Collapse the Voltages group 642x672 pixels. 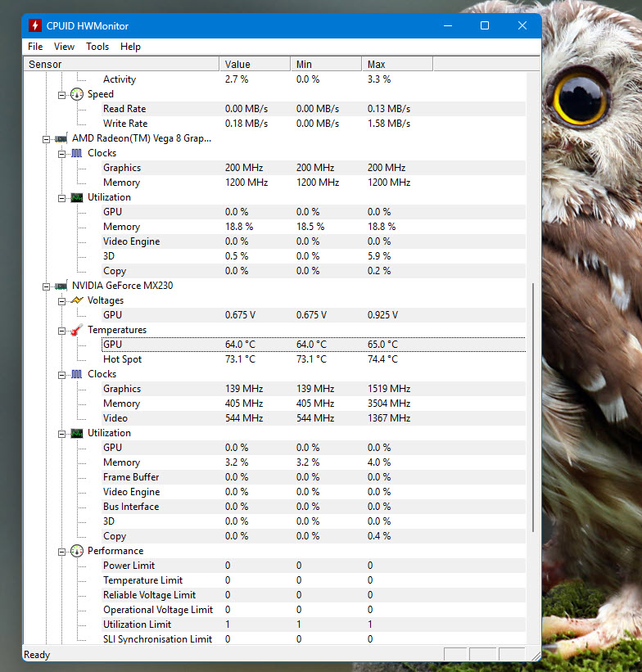click(61, 301)
